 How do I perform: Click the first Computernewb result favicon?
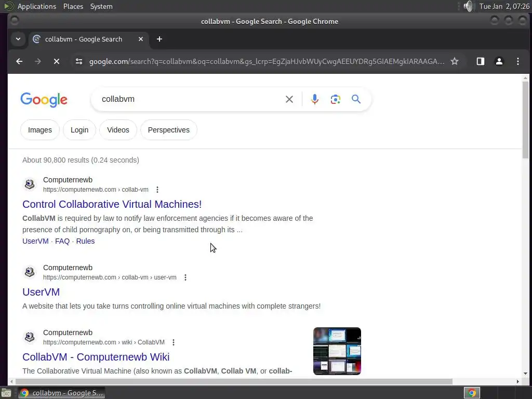pos(30,184)
